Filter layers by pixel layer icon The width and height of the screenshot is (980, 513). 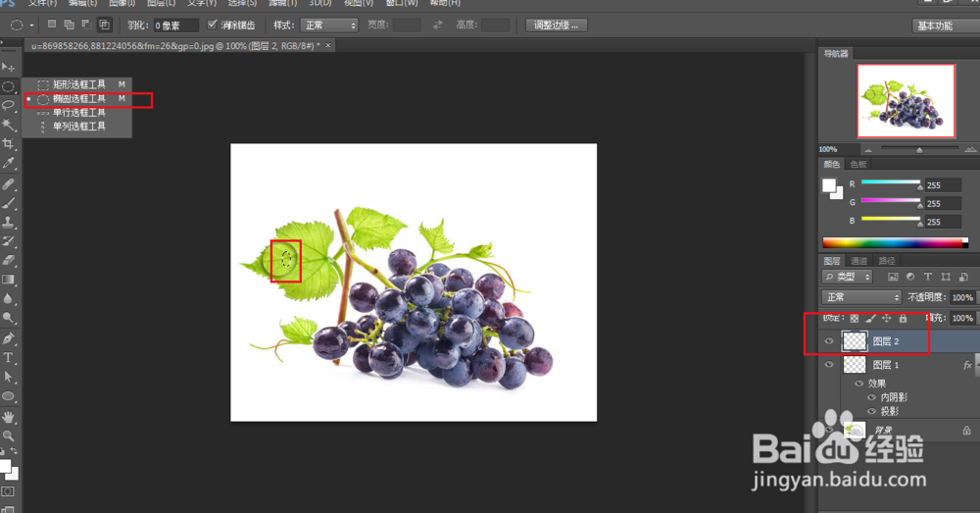(893, 277)
